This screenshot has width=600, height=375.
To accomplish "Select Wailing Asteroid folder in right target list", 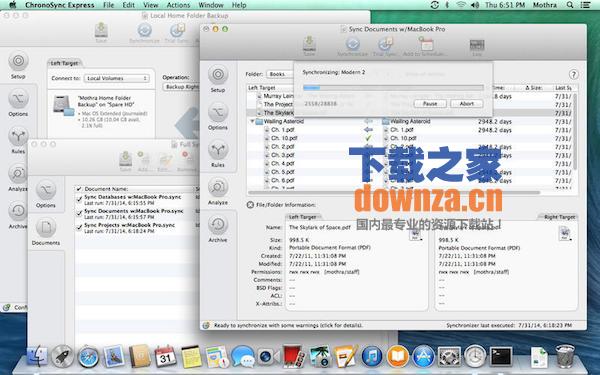I will 406,121.
